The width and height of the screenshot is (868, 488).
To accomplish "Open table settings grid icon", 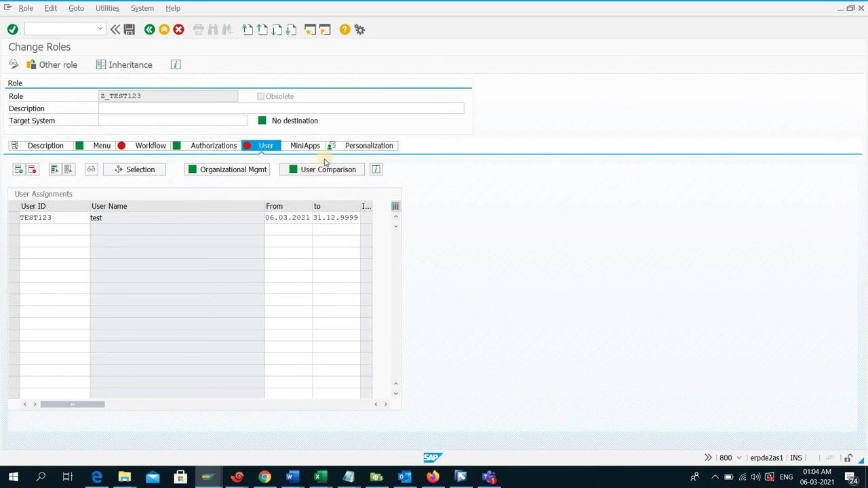I will [395, 206].
